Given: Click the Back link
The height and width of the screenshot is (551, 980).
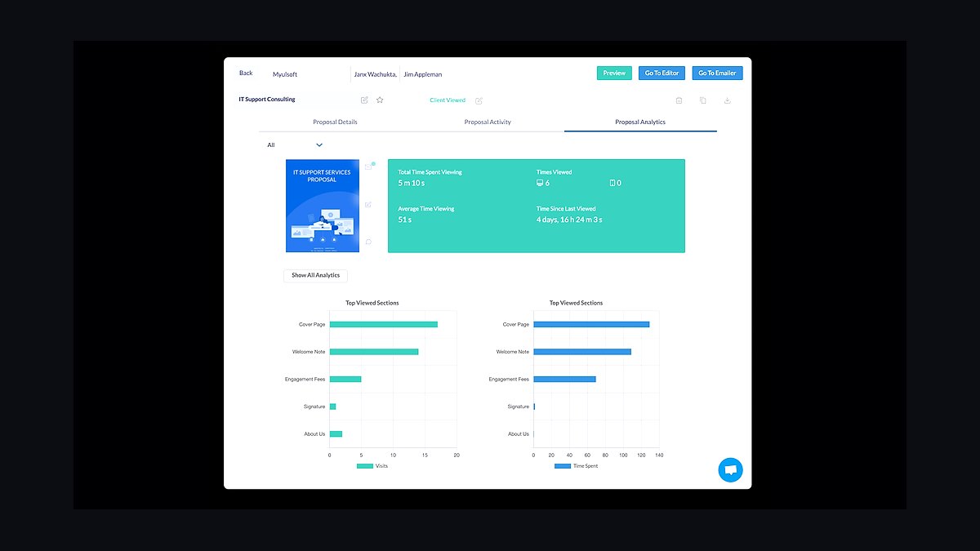Looking at the screenshot, I should 246,73.
